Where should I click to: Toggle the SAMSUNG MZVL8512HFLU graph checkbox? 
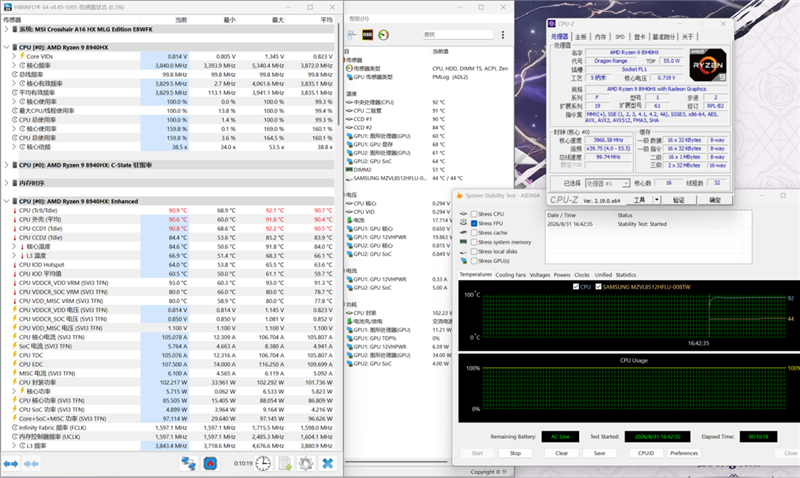tap(598, 287)
